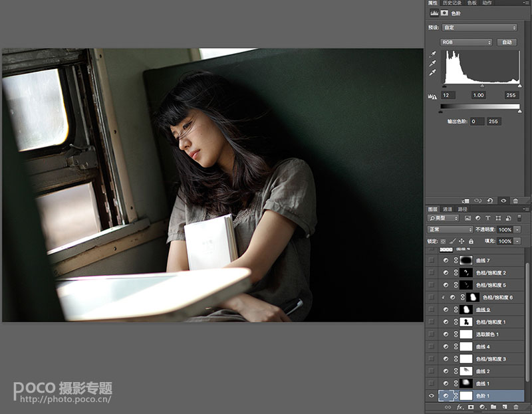Lock all with the padlock icon
Screen dimensions: 532x414
[471, 241]
